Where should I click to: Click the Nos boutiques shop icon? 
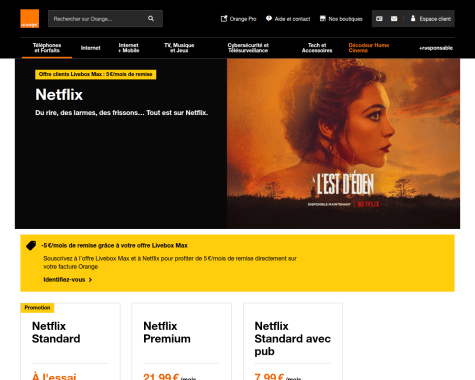323,19
